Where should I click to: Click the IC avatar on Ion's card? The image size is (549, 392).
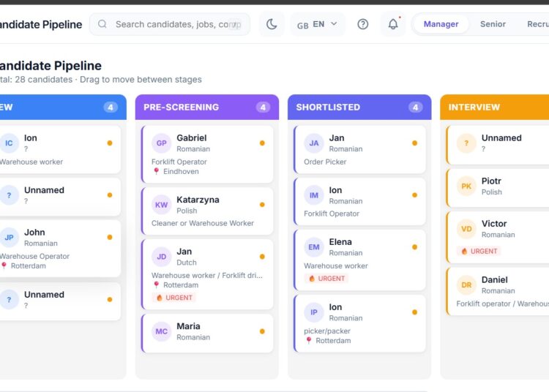tap(9, 143)
